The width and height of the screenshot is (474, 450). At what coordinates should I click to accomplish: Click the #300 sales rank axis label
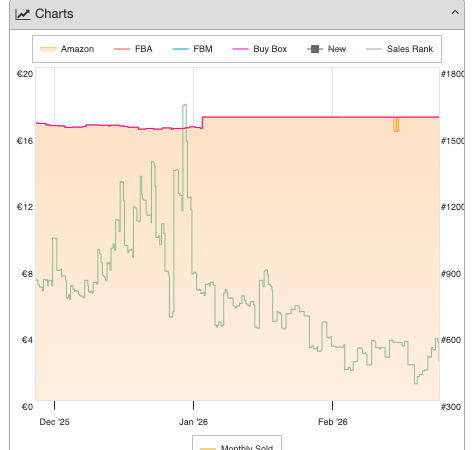[x=451, y=407]
